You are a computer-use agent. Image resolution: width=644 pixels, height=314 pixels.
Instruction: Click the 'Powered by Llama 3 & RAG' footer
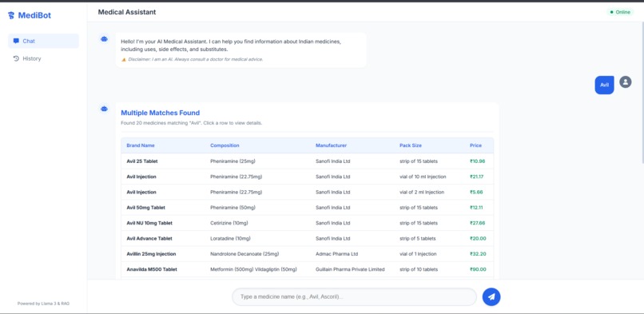(43, 304)
